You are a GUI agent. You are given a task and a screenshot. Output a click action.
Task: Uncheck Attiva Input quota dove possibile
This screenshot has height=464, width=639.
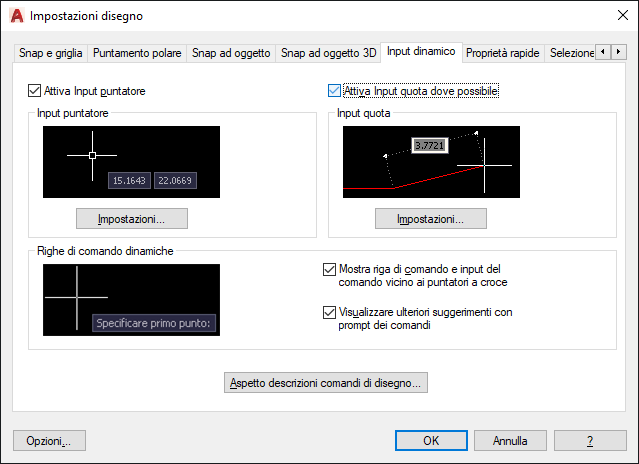click(334, 90)
